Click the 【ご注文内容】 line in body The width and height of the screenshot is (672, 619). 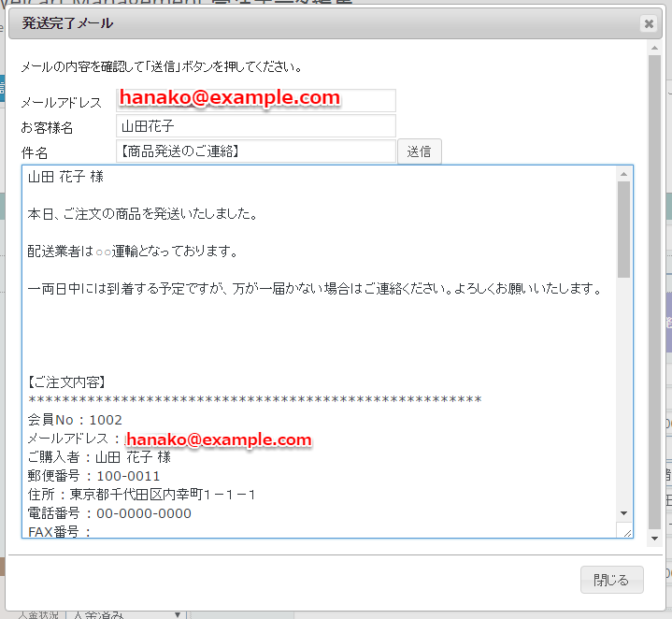pyautogui.click(x=66, y=381)
